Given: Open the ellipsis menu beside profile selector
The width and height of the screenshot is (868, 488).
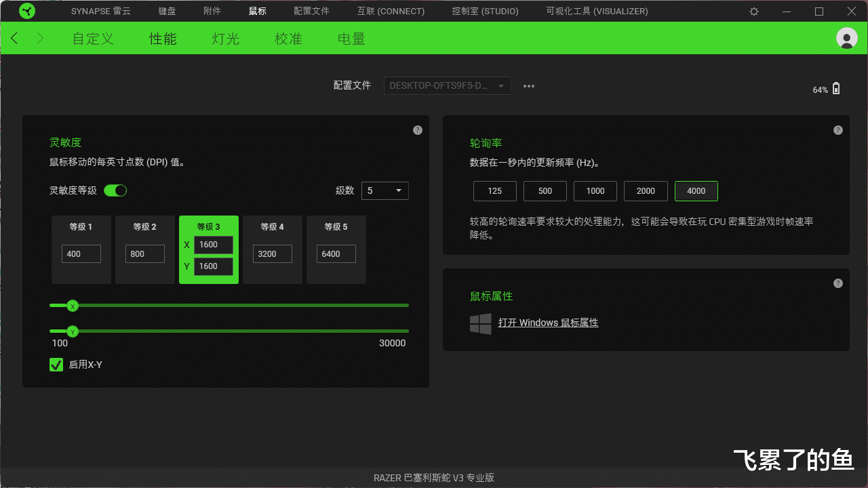Looking at the screenshot, I should tap(529, 85).
